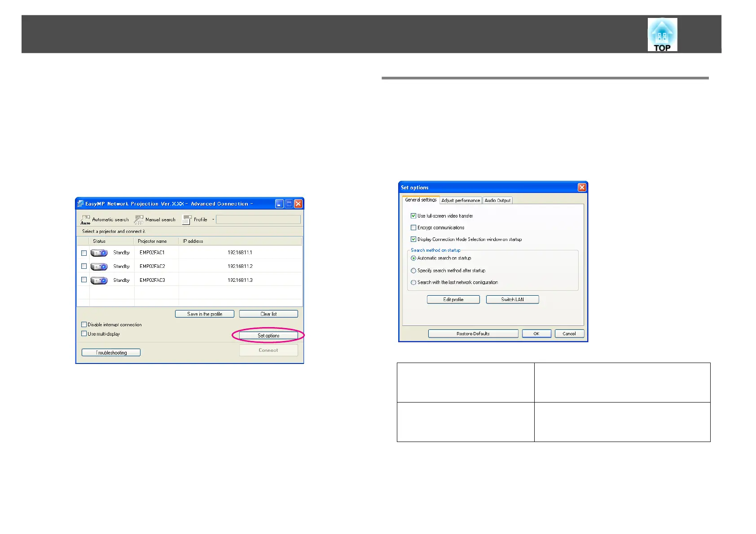
Task: Check the EMP02FAC2 projector checkbox
Action: 84,266
